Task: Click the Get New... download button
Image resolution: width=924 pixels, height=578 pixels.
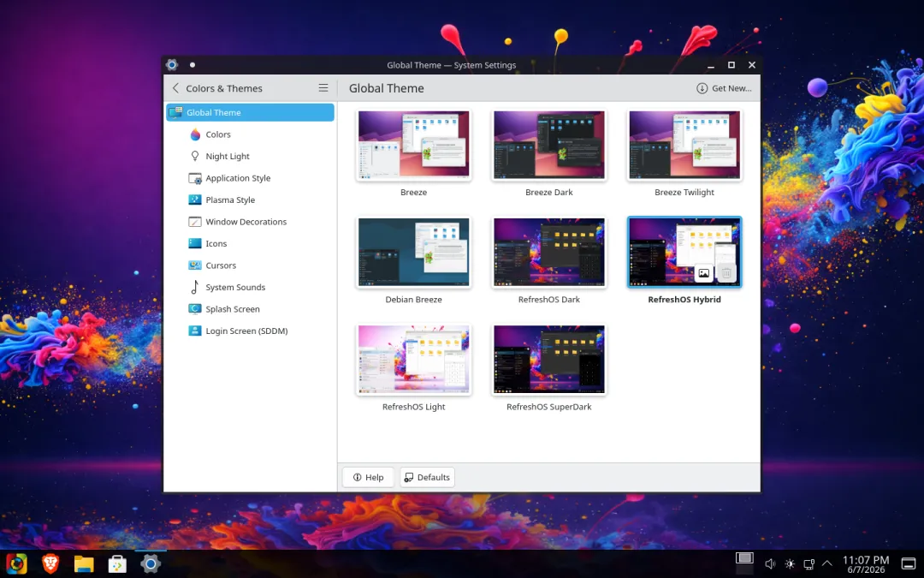Action: [x=724, y=88]
